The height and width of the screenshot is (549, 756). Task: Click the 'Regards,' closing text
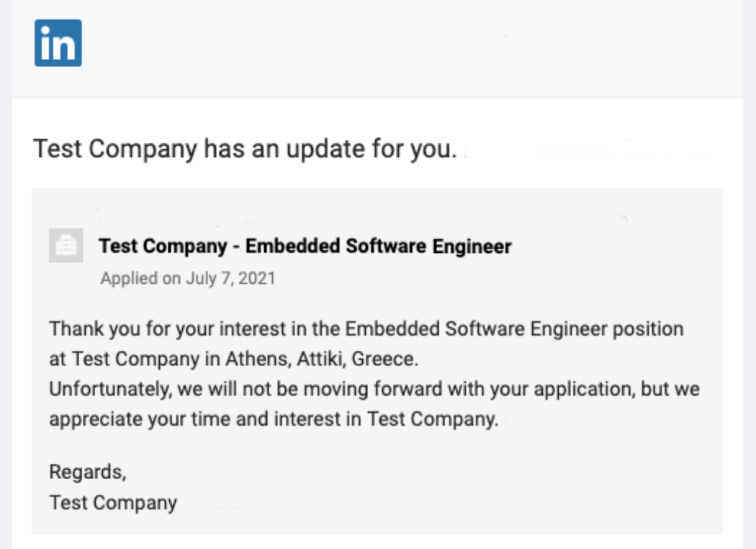coord(88,472)
